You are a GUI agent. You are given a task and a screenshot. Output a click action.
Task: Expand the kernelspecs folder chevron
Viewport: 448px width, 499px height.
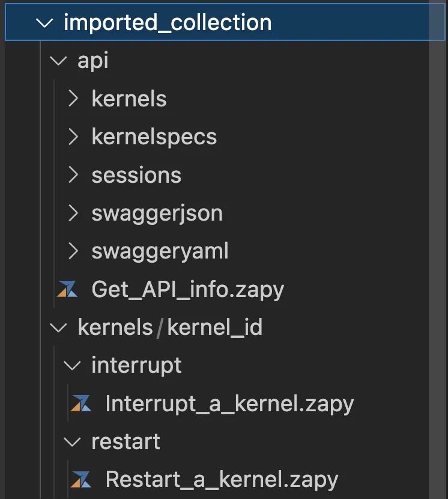(x=73, y=137)
